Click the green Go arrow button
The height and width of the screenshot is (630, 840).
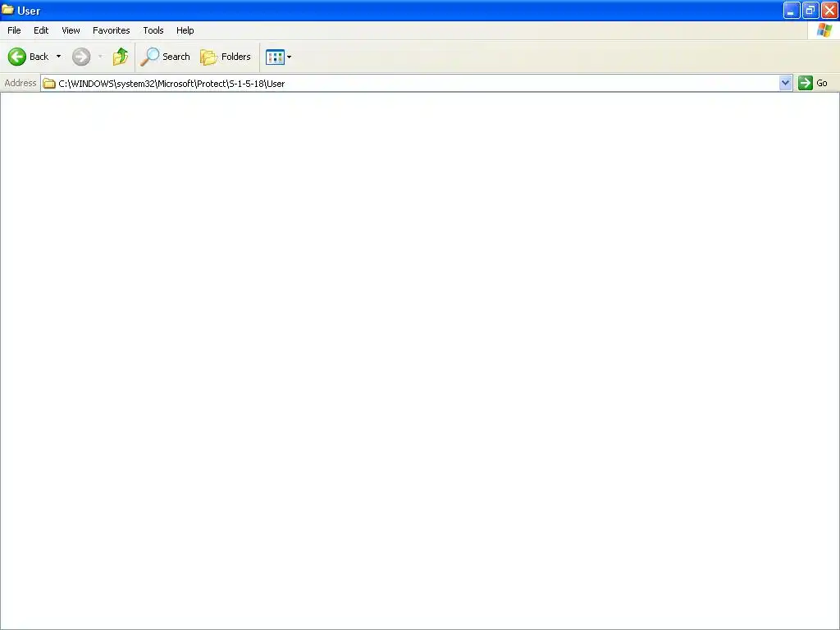pos(806,83)
